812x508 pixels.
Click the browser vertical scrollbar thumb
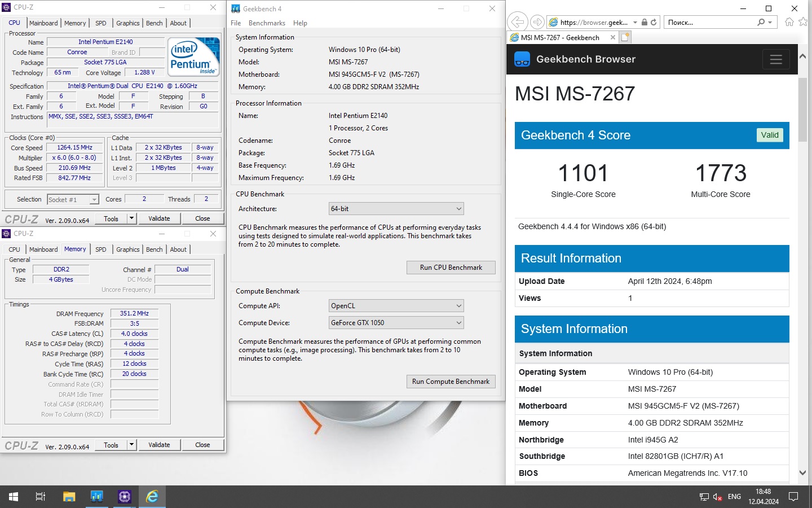pos(802,110)
